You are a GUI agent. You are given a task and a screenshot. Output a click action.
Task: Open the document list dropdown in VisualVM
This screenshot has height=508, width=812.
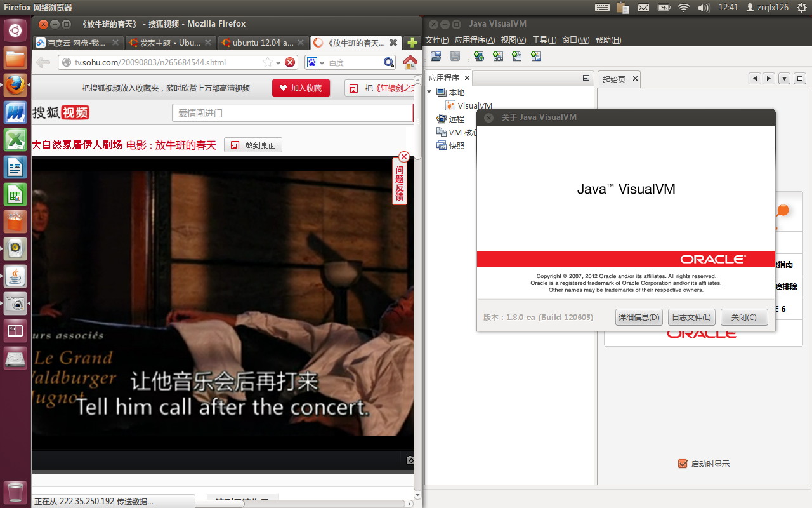[785, 79]
